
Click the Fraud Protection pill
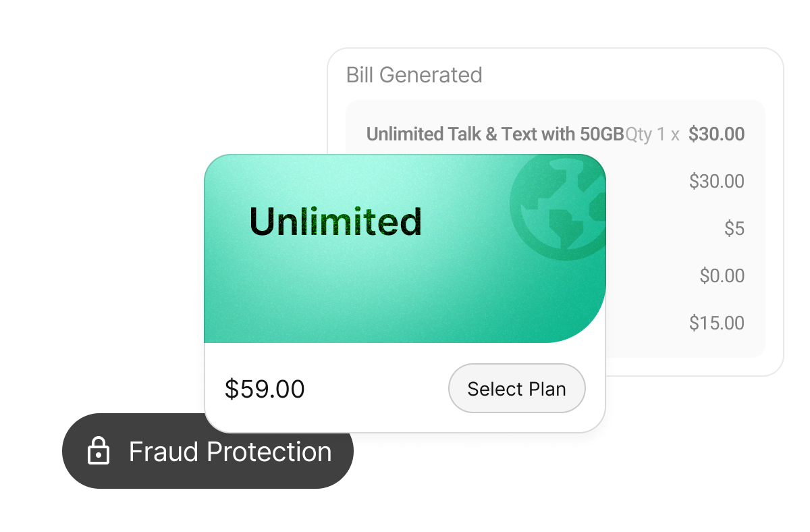coord(207,451)
